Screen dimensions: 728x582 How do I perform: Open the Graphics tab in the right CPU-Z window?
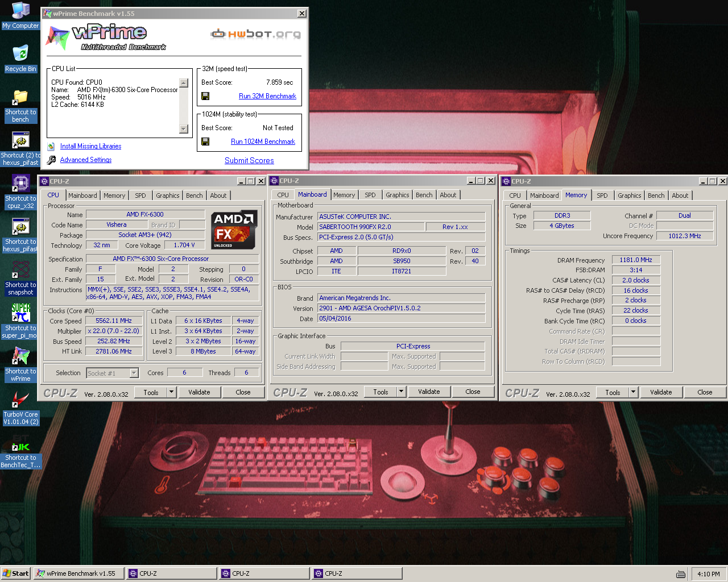pyautogui.click(x=630, y=196)
